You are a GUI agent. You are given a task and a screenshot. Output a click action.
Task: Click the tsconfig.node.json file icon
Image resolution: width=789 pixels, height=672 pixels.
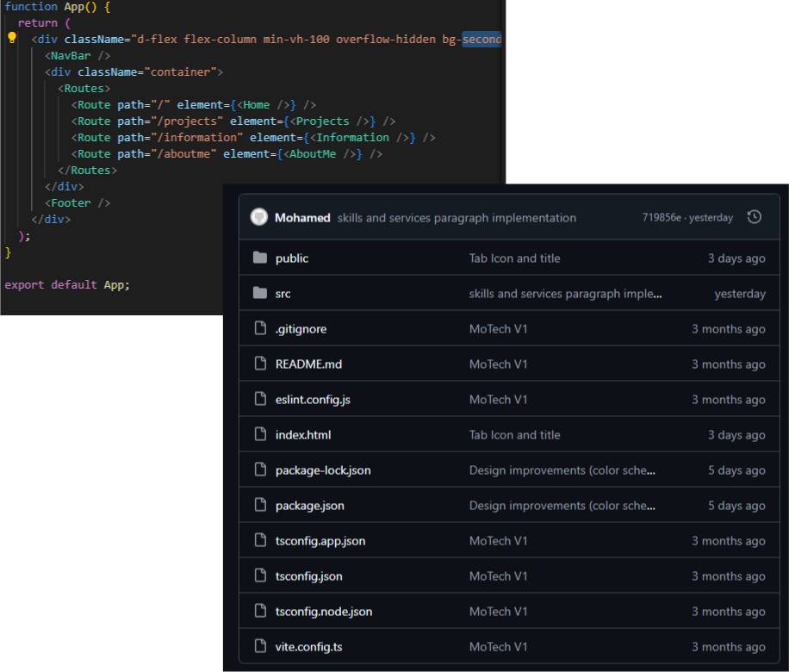pos(260,611)
